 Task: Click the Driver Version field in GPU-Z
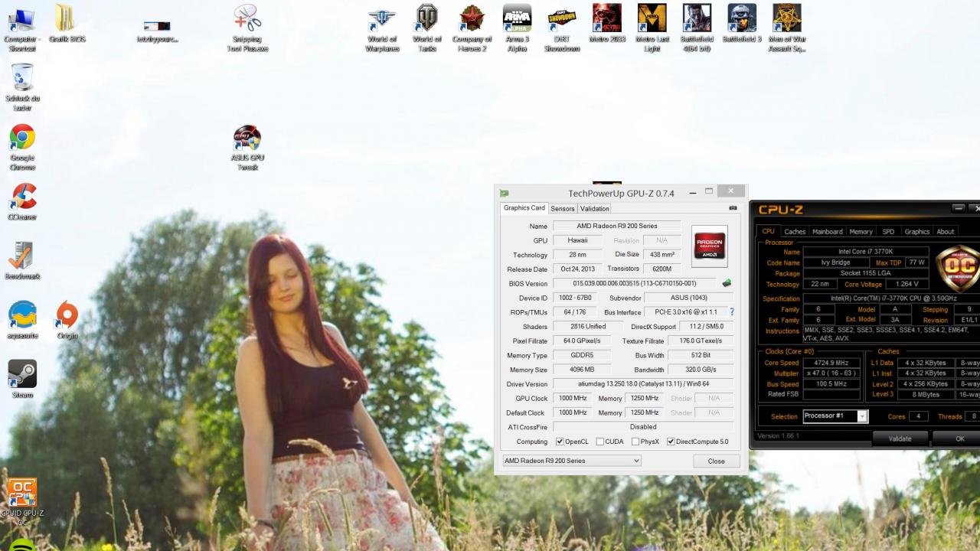[642, 383]
